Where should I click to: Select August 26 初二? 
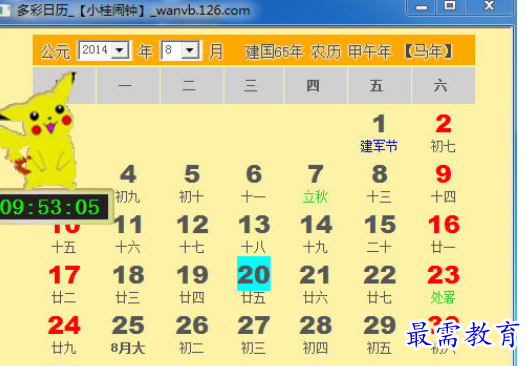click(192, 335)
